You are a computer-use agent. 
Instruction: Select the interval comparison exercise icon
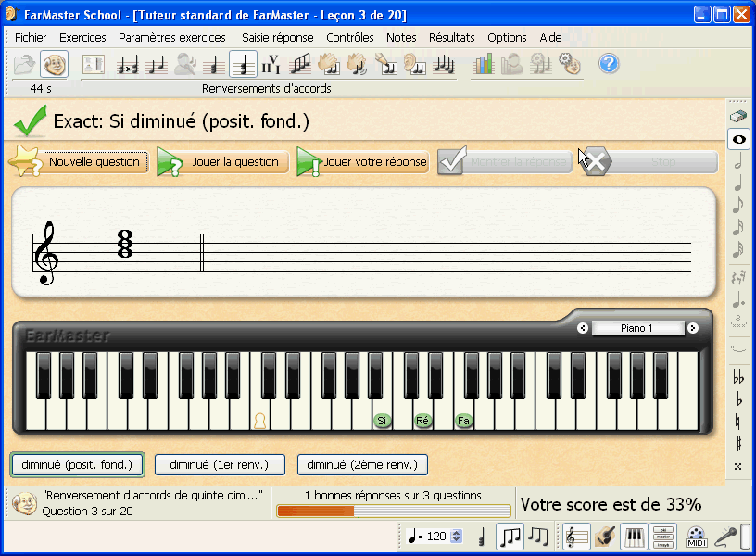point(128,64)
